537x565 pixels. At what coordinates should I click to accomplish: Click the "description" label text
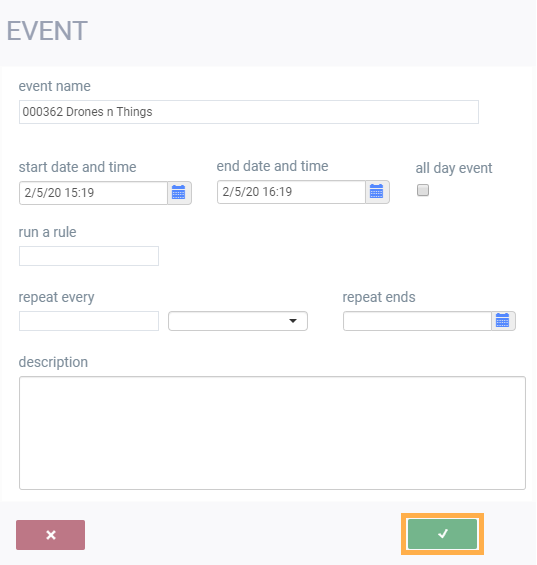coord(53,362)
